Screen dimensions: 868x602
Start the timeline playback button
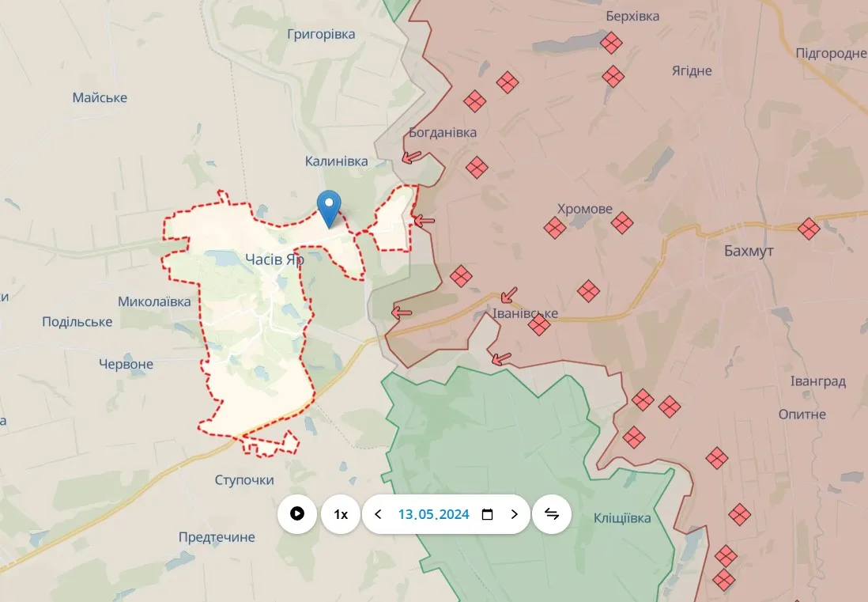click(297, 514)
